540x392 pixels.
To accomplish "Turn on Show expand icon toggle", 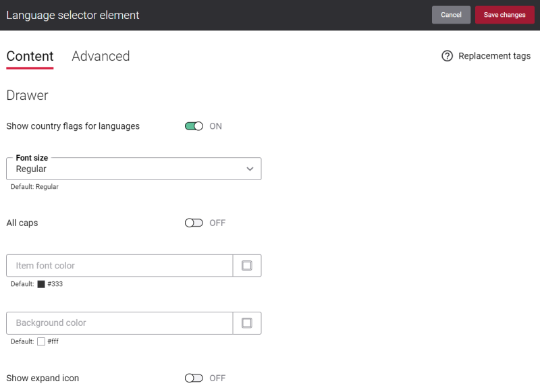I will 194,379.
